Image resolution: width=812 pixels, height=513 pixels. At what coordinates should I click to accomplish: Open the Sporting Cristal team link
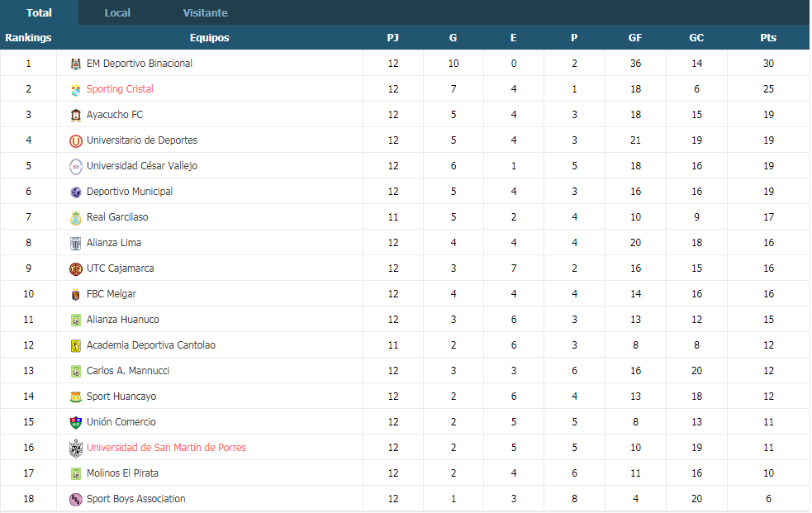pyautogui.click(x=120, y=89)
